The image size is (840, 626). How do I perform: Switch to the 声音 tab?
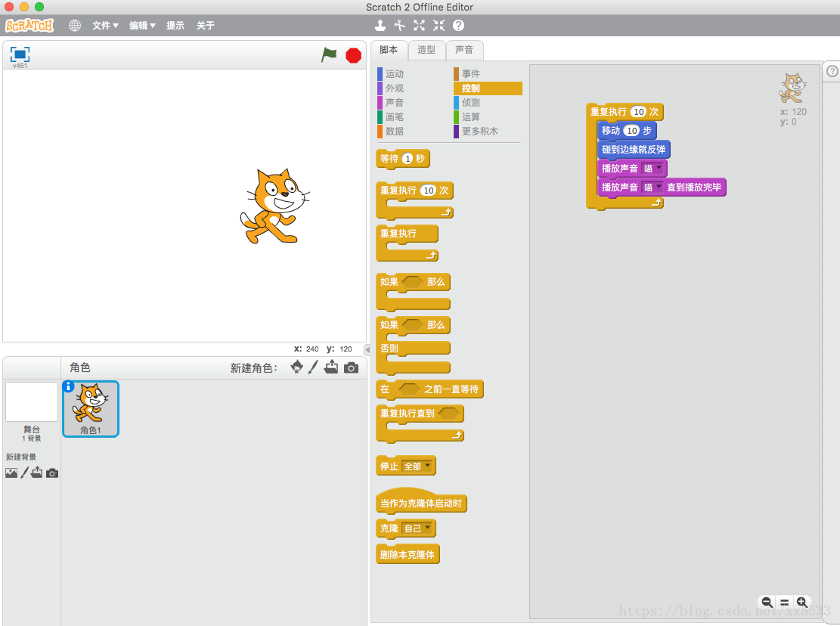pos(464,50)
